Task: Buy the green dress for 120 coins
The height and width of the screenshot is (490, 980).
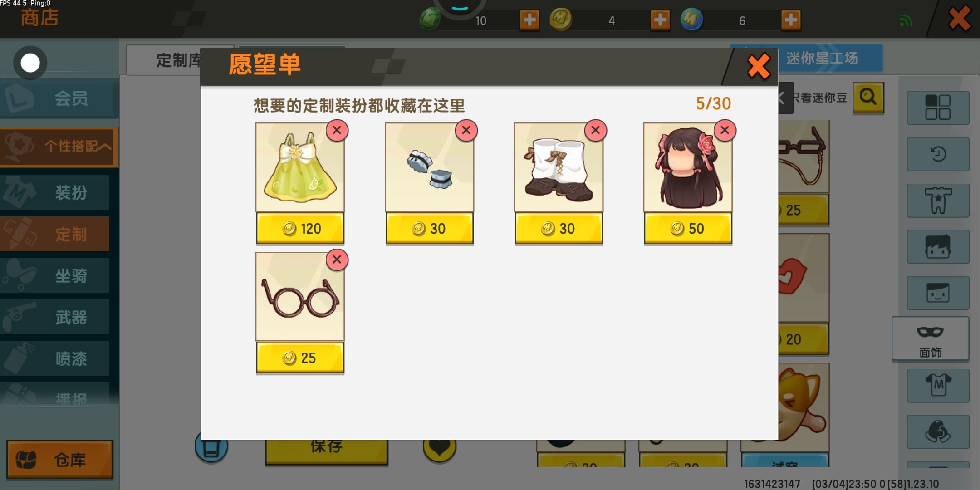Action: coord(300,229)
